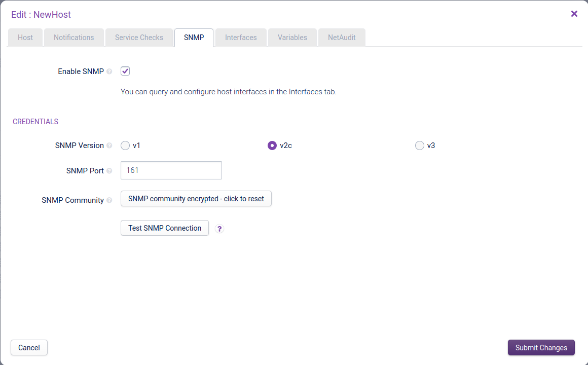588x365 pixels.
Task: Reset the encrypted SNMP community
Action: (196, 199)
